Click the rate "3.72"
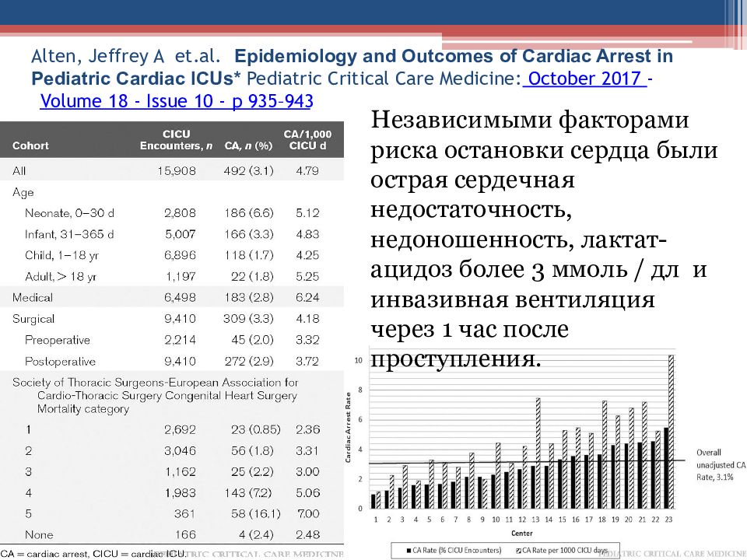 (x=307, y=362)
